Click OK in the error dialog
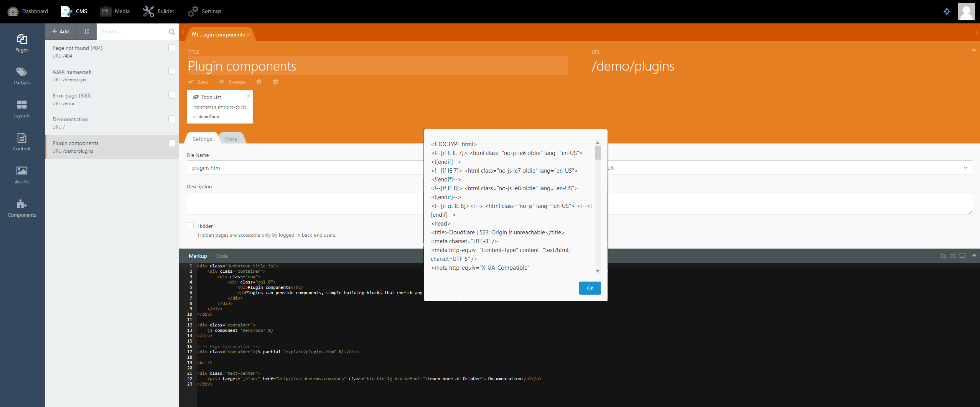This screenshot has width=980, height=407. [590, 288]
